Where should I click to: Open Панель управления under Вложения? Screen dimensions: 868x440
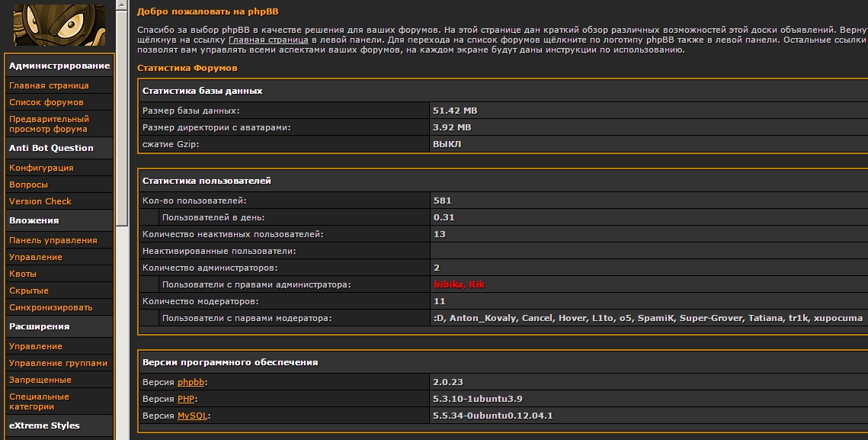(53, 240)
